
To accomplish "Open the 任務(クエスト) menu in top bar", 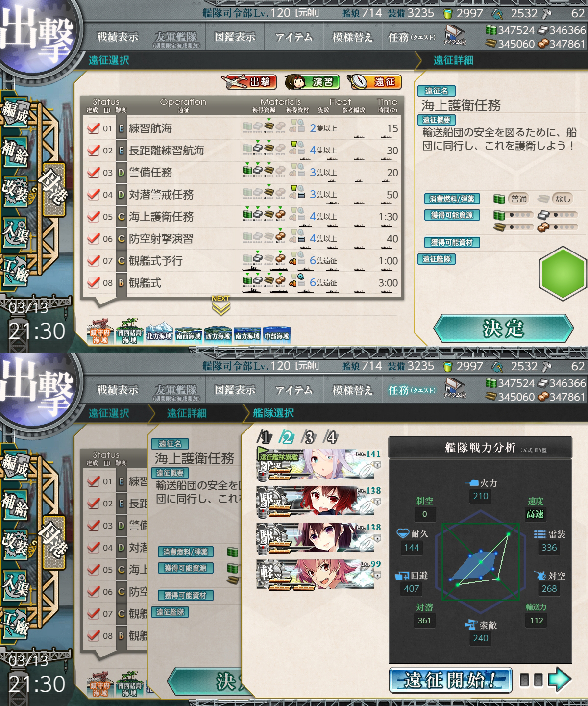I will [412, 37].
